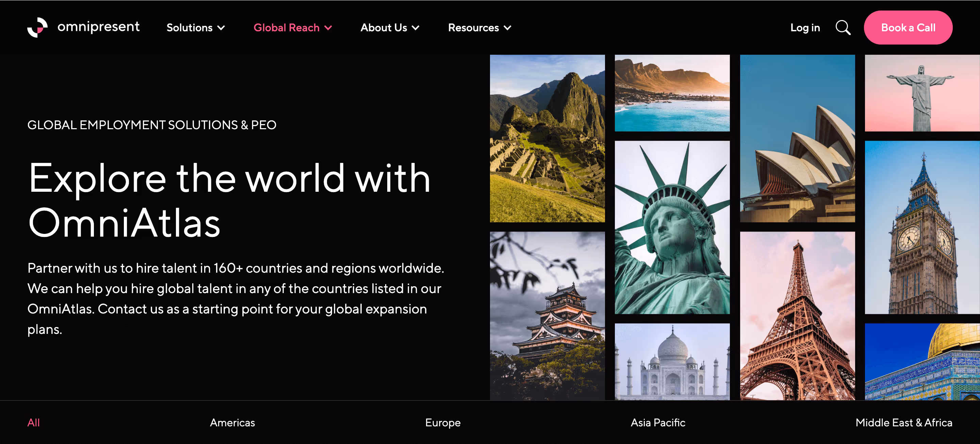Click the Machu Picchu photo
This screenshot has width=980, height=444.
pos(547,138)
